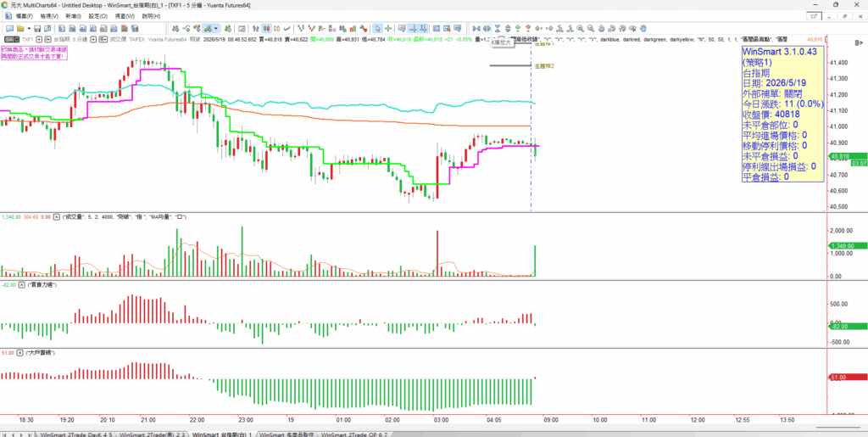Select the crosshair cursor tool
This screenshot has width=868, height=437.
(388, 28)
